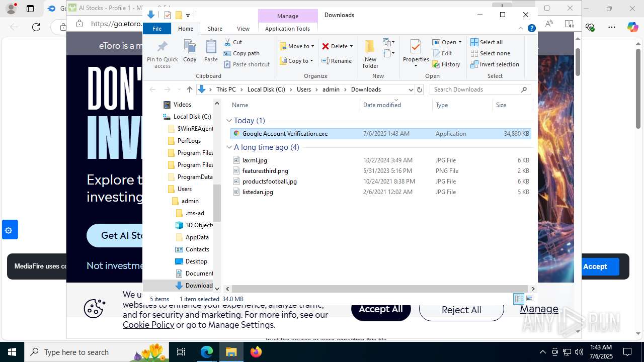The image size is (644, 362).
Task: Collapse the Today (1) group
Action: coord(229,120)
